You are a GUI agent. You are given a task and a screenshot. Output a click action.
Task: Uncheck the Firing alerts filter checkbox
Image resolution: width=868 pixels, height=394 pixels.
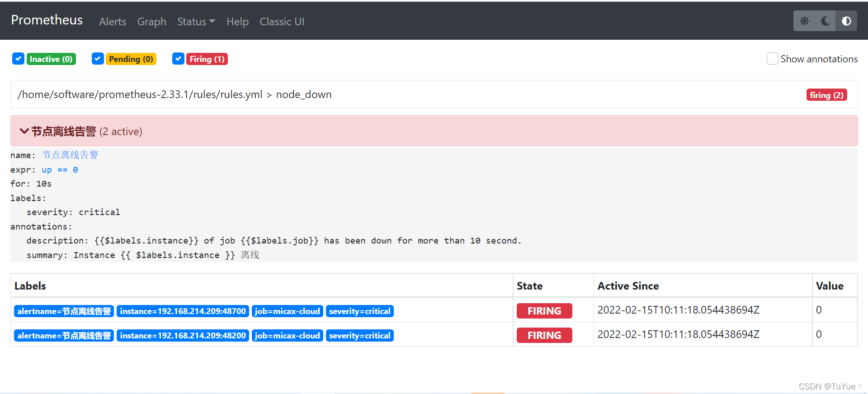(178, 59)
